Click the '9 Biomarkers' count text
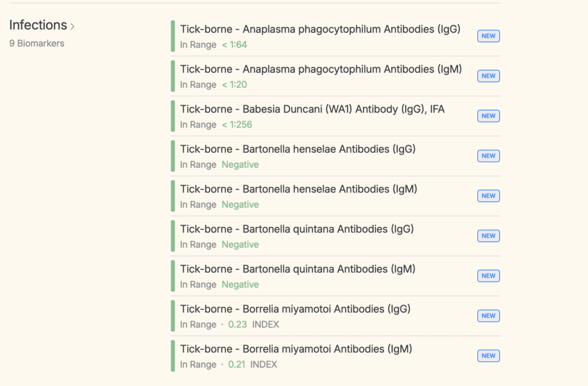This screenshot has height=386, width=588. 37,44
